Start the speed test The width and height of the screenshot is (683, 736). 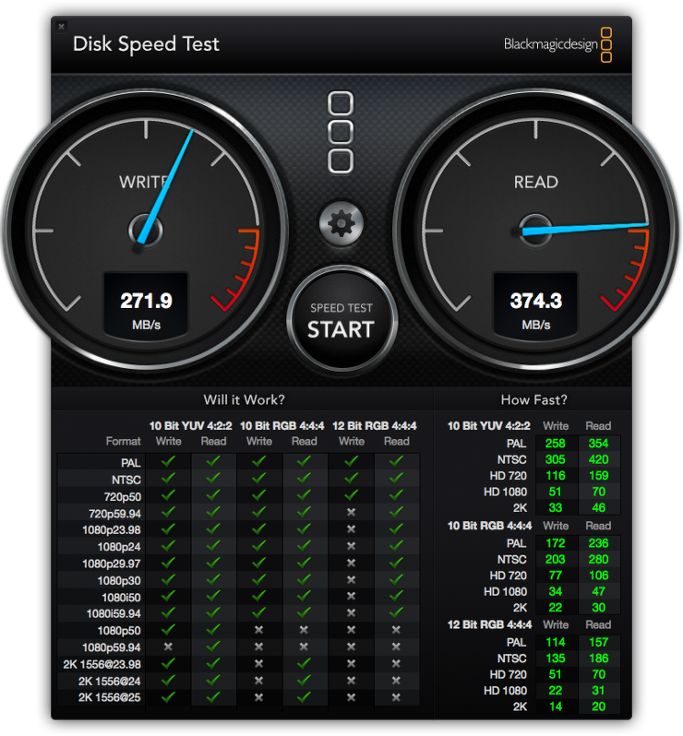click(x=341, y=320)
